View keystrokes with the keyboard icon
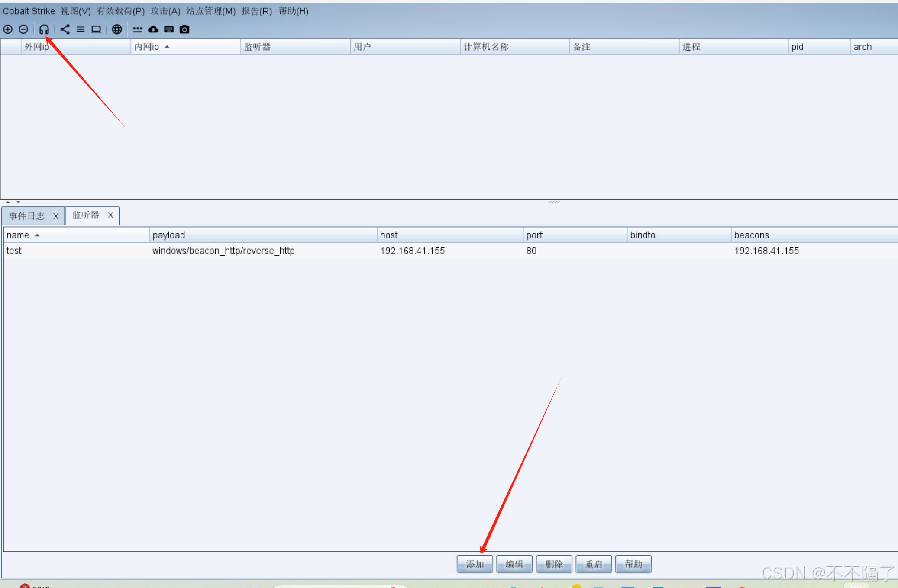The height and width of the screenshot is (588, 898). pyautogui.click(x=169, y=29)
